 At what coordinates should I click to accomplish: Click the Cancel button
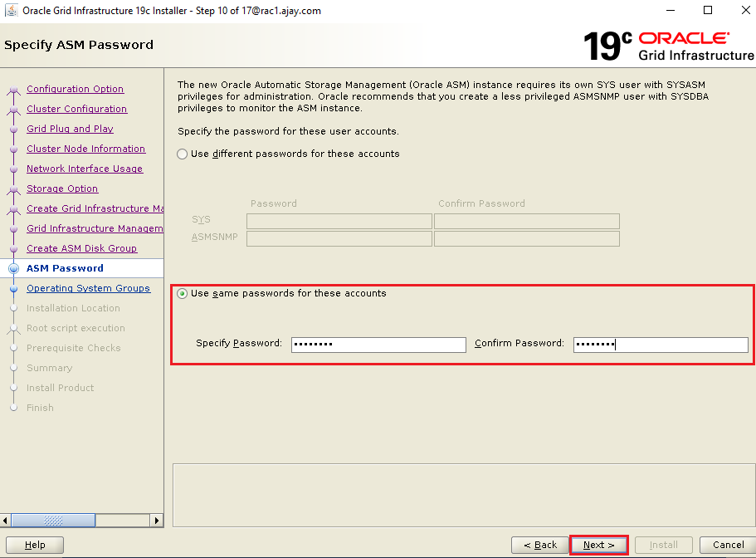click(728, 545)
